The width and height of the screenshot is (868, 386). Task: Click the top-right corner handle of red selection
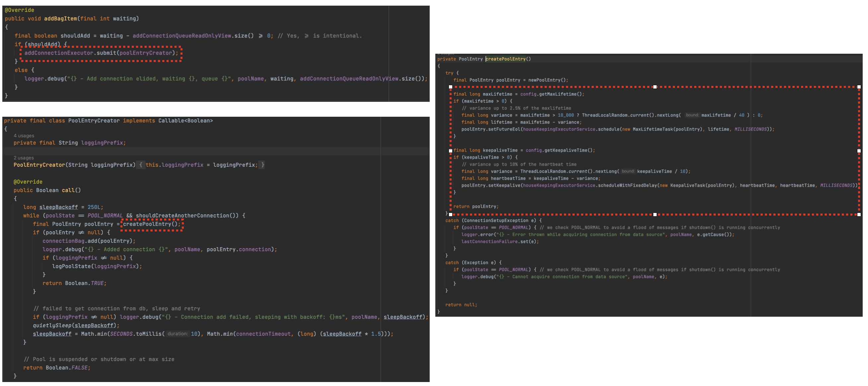(x=859, y=87)
